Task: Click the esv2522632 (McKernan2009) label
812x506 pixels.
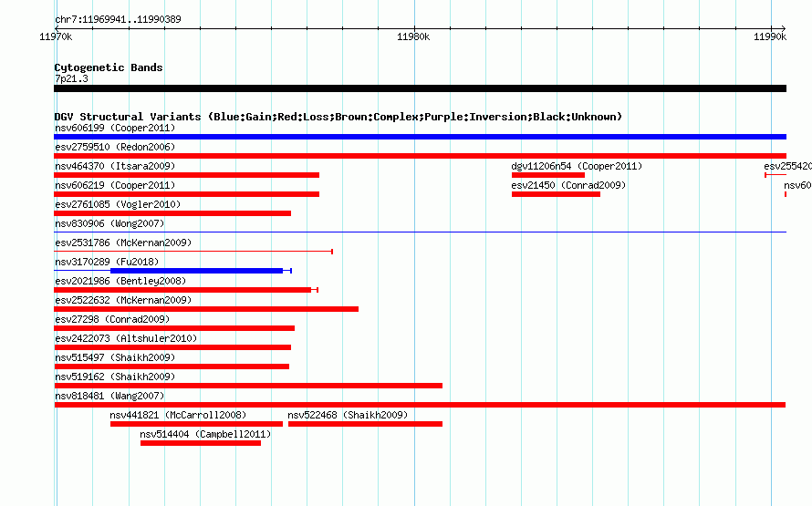Action: click(x=123, y=300)
